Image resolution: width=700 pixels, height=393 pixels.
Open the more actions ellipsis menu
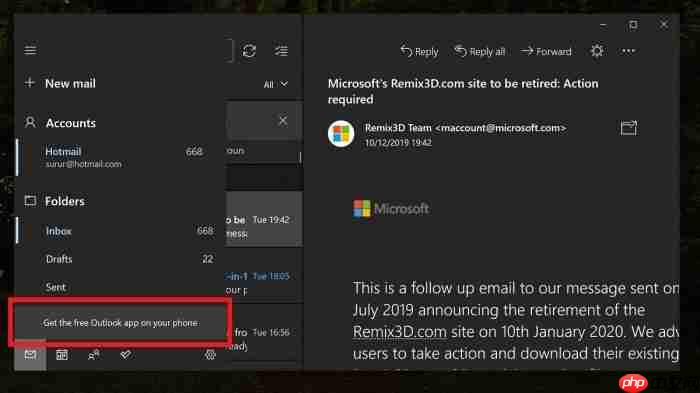[628, 51]
